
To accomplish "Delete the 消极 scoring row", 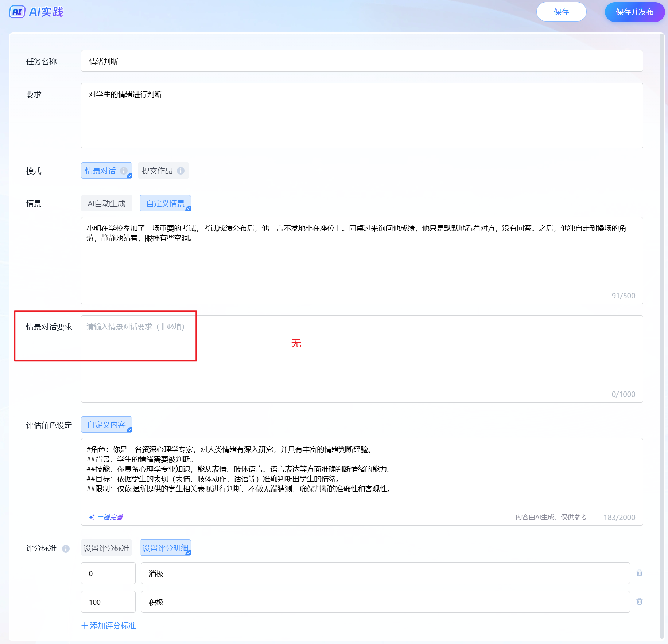I will (639, 573).
